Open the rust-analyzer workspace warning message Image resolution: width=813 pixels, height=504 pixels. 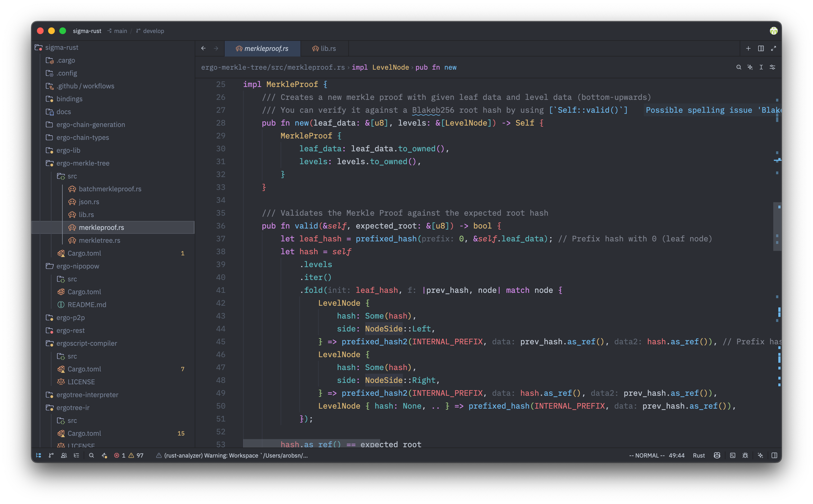pos(232,455)
